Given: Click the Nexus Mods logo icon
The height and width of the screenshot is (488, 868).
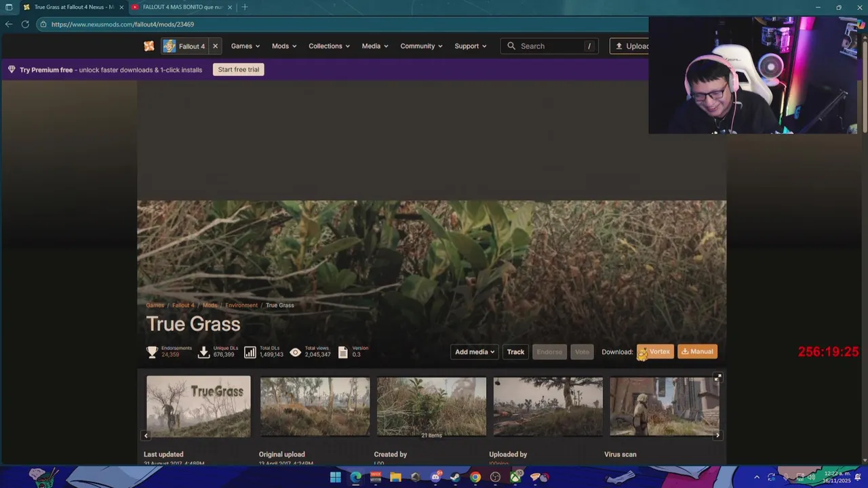Looking at the screenshot, I should click(x=149, y=46).
